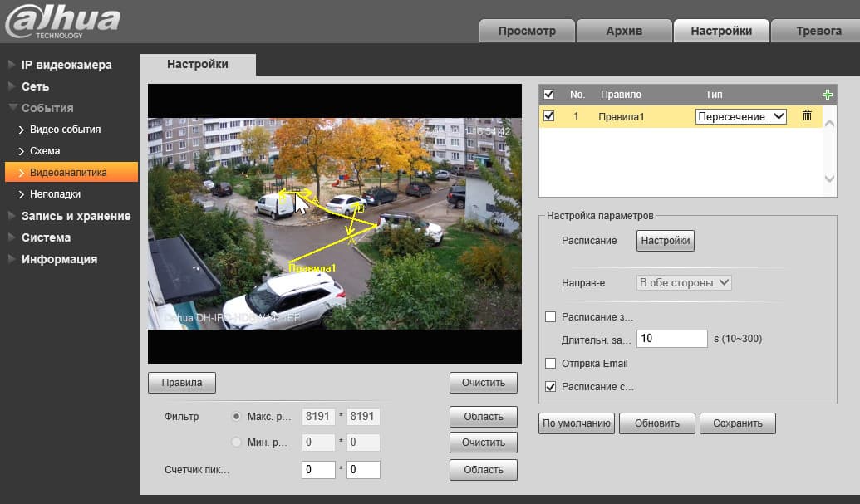Open the rule type Пересечение dropdown
The image size is (860, 504).
[x=740, y=117]
